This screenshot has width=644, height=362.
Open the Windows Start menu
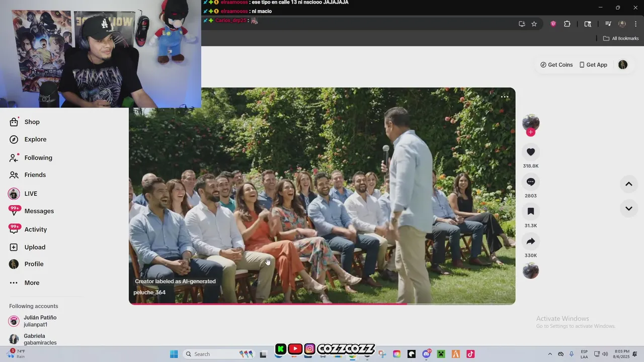(174, 354)
